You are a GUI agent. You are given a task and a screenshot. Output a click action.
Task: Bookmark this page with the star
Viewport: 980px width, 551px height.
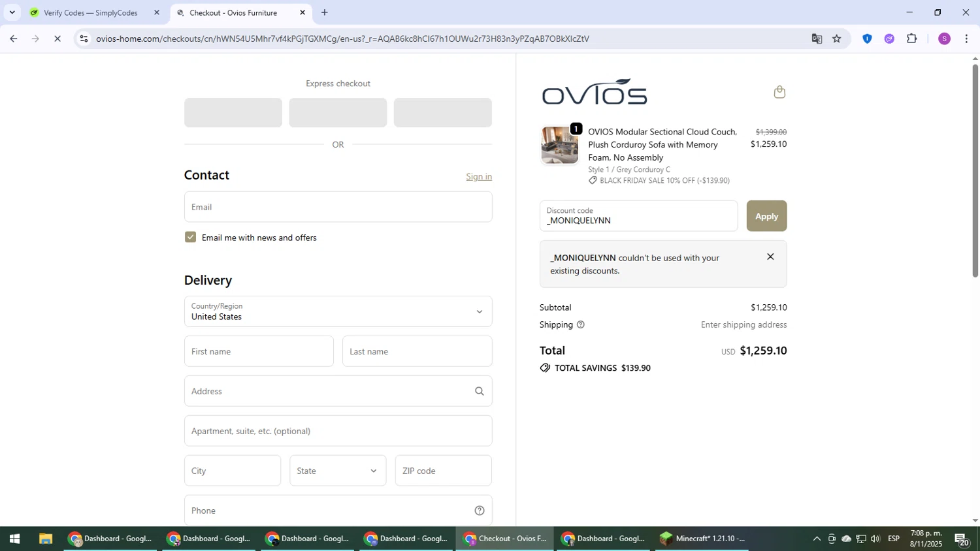click(x=837, y=39)
